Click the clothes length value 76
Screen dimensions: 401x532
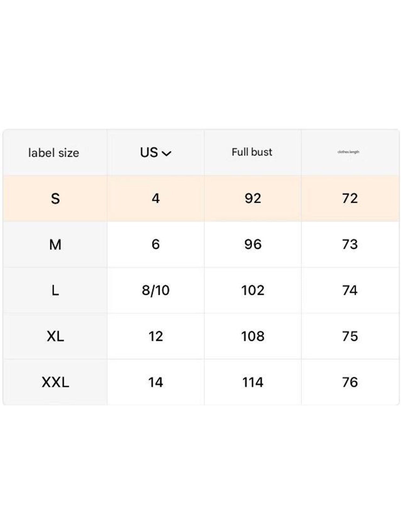(x=350, y=382)
